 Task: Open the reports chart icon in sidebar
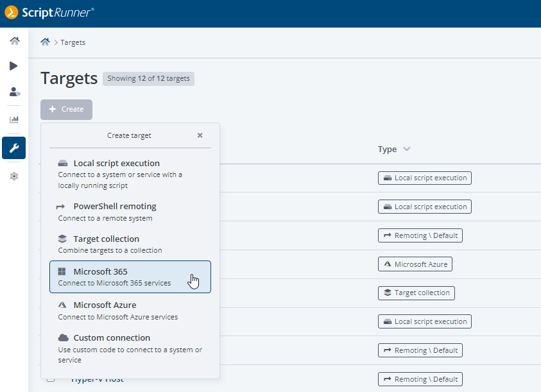[x=14, y=119]
